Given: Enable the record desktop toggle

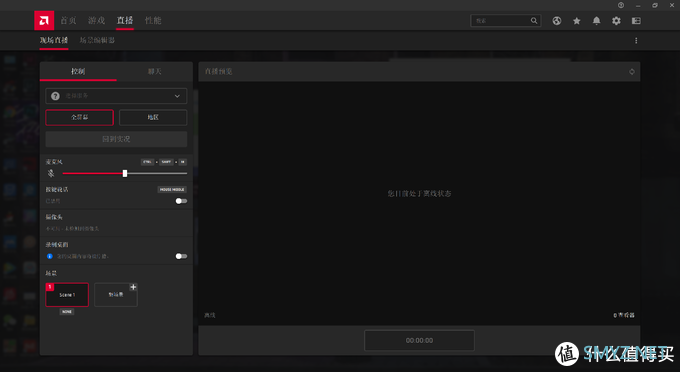Looking at the screenshot, I should tap(181, 256).
